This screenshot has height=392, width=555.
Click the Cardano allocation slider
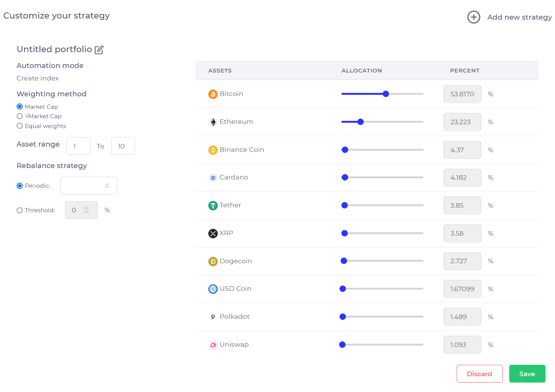[x=382, y=177]
